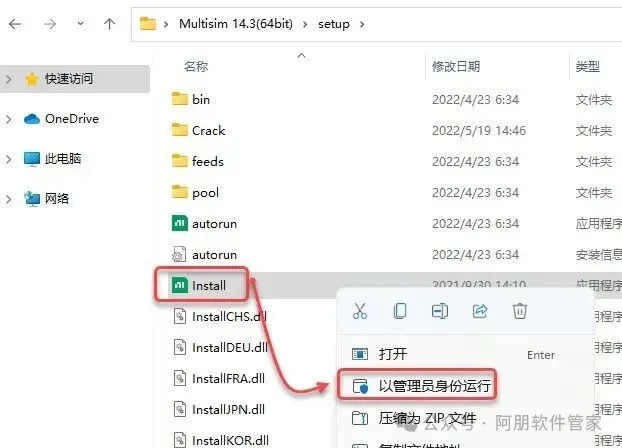Click the Multisim 14.3(64bit) breadcrumb

[236, 24]
